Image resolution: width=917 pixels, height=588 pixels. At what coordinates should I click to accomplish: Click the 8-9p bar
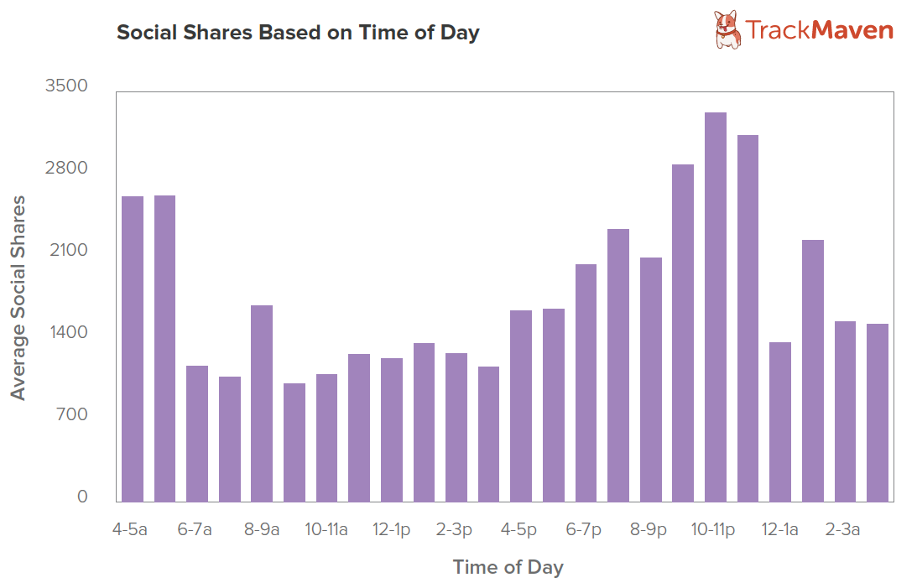[651, 380]
